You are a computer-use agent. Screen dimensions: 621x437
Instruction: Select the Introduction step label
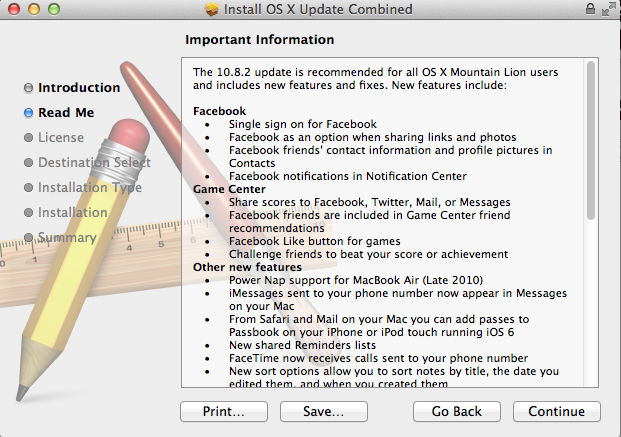pos(79,88)
